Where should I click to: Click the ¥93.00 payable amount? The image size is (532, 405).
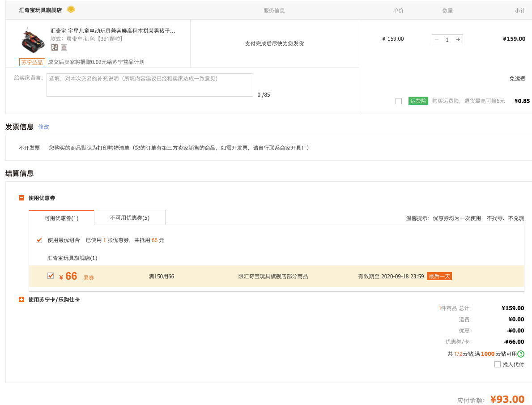(x=507, y=399)
